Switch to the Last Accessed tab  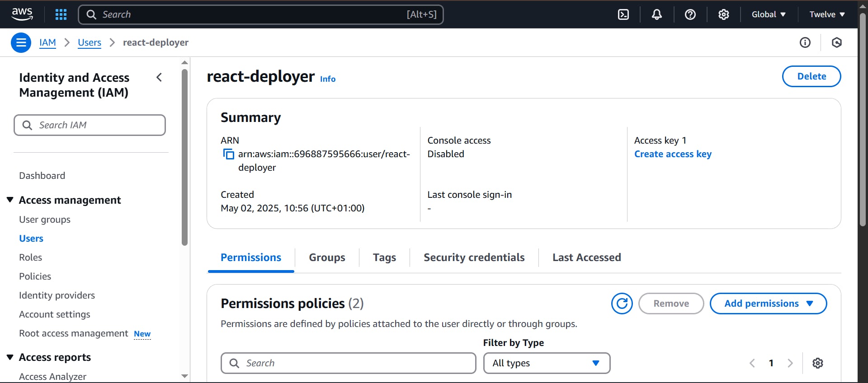586,257
